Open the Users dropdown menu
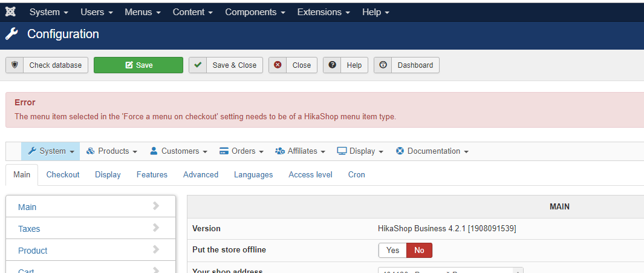Screen dimensions: 644x273 97,12
